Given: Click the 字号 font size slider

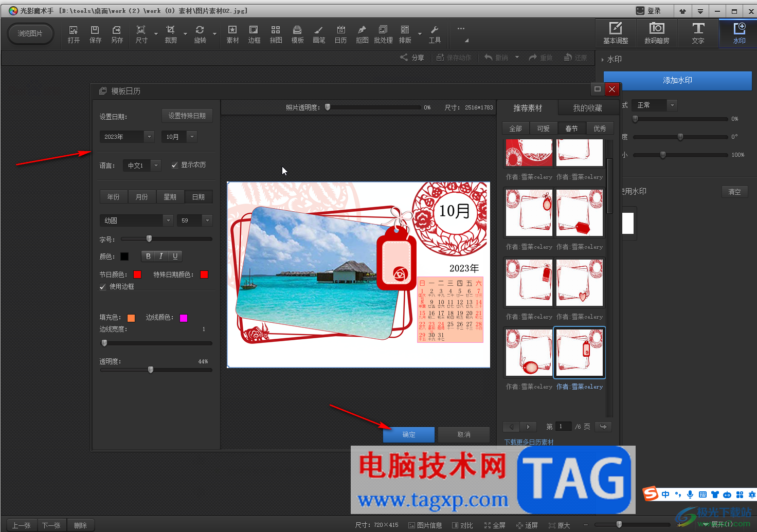Looking at the screenshot, I should point(167,239).
